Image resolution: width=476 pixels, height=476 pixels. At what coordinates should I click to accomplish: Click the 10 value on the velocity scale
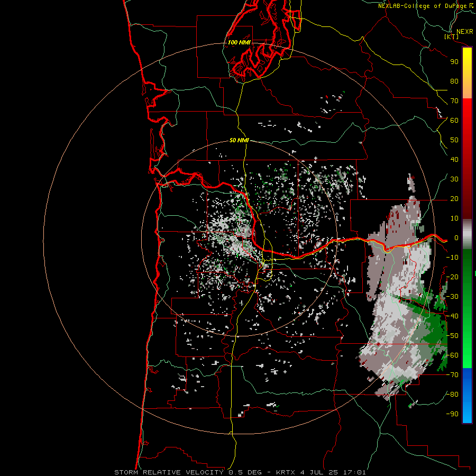(454, 218)
